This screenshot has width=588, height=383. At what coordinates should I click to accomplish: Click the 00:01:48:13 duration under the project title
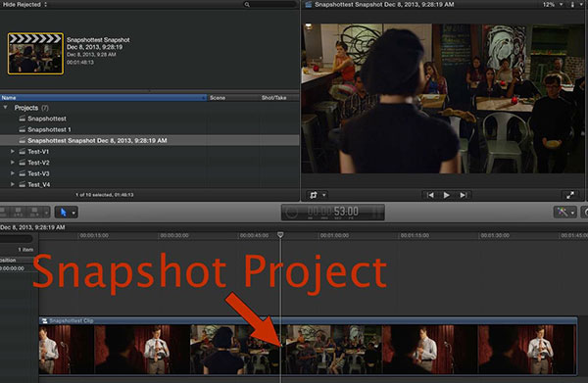point(80,63)
